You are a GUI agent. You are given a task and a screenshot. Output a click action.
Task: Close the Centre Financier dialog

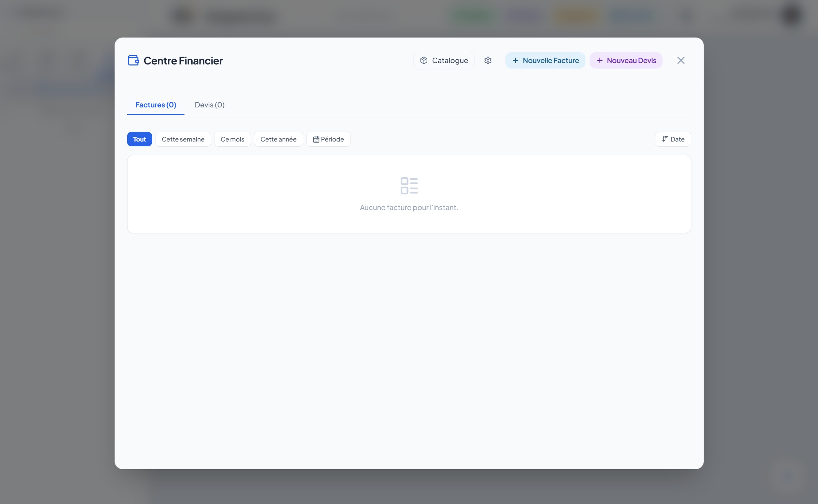[x=681, y=60]
